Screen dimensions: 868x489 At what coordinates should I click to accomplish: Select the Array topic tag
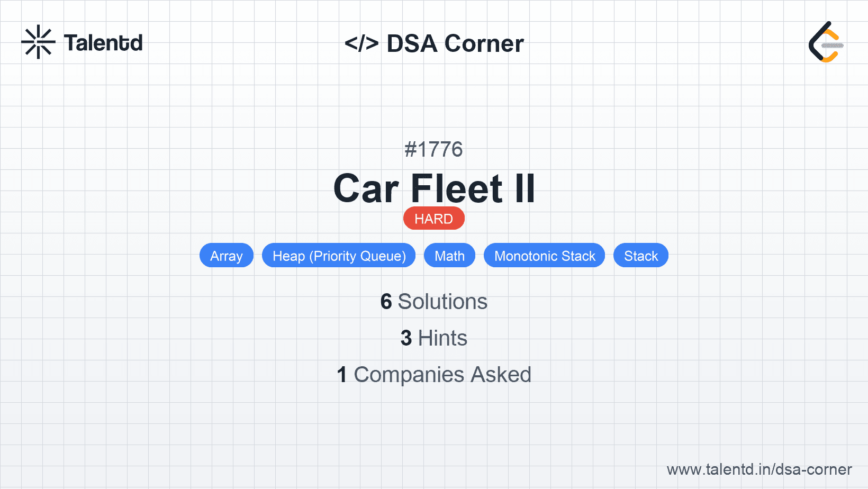click(226, 256)
